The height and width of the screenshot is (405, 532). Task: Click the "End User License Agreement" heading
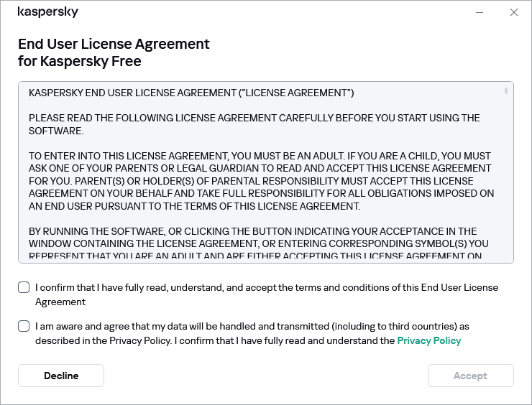[x=114, y=44]
